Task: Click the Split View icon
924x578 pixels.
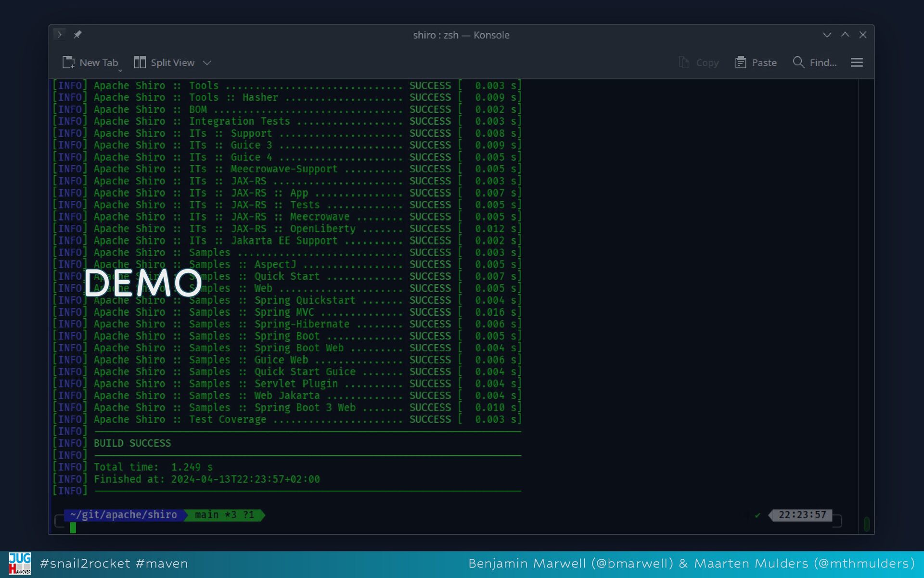Action: 140,63
